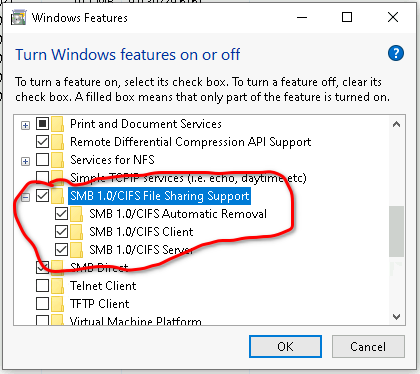This screenshot has height=374, width=420.
Task: Select 'Print and Document Services' row text
Action: click(146, 124)
